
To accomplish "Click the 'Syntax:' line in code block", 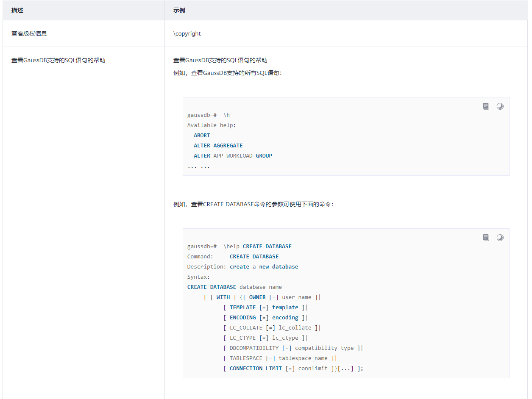I will pos(198,277).
